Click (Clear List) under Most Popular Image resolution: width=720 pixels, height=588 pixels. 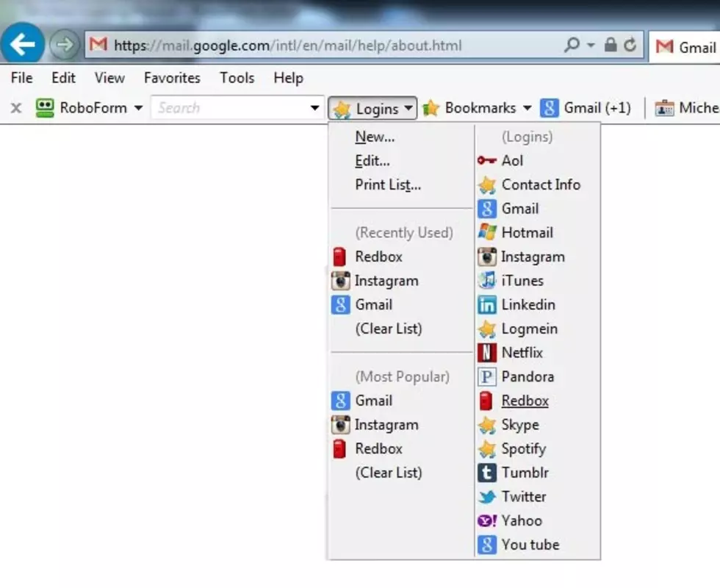click(x=389, y=473)
